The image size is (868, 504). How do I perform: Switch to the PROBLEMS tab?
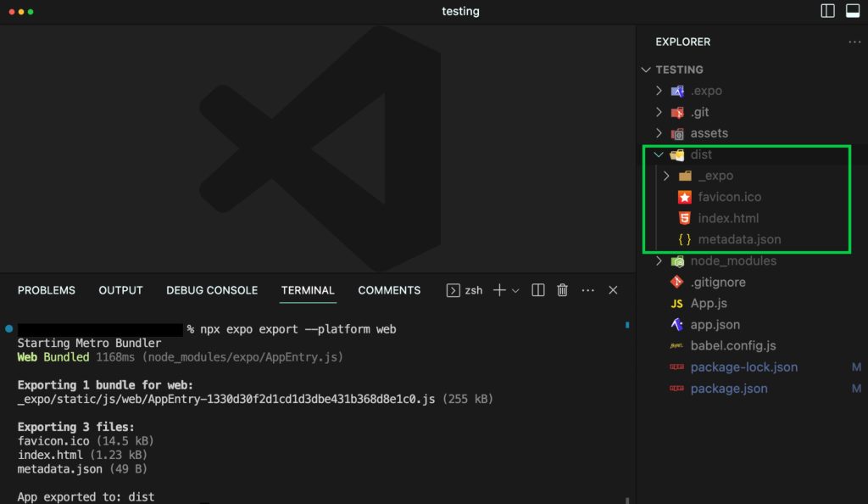click(47, 290)
